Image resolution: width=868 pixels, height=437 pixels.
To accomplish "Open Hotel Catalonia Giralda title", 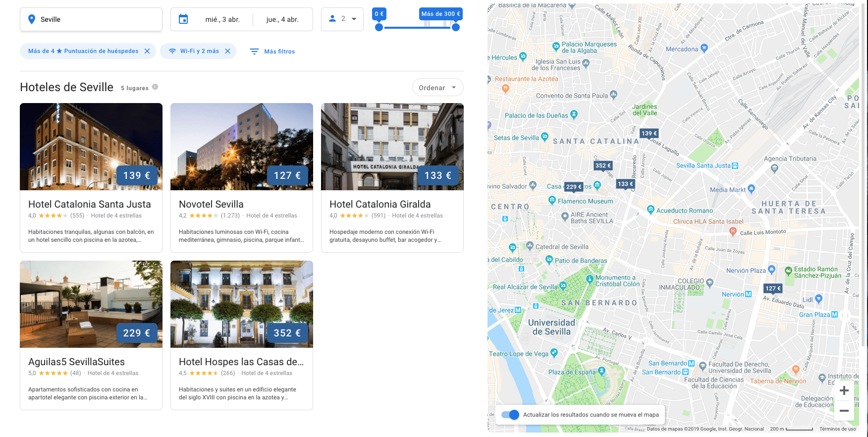I will 380,204.
